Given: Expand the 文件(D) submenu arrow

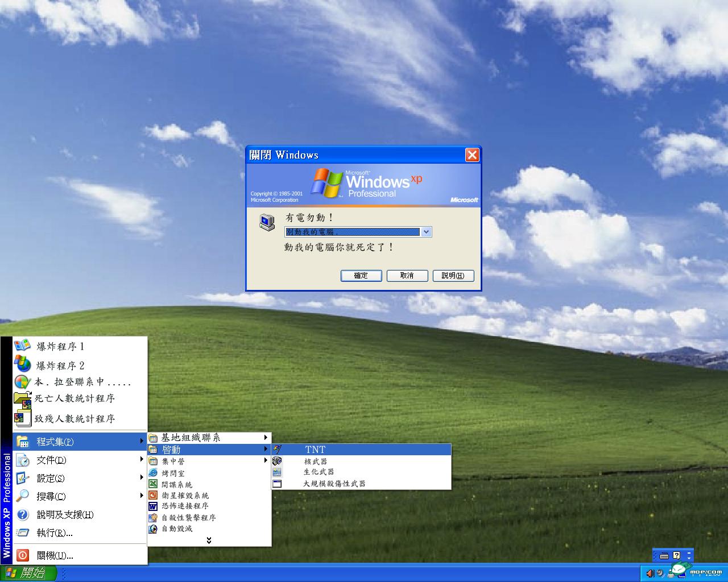Looking at the screenshot, I should pyautogui.click(x=142, y=459).
